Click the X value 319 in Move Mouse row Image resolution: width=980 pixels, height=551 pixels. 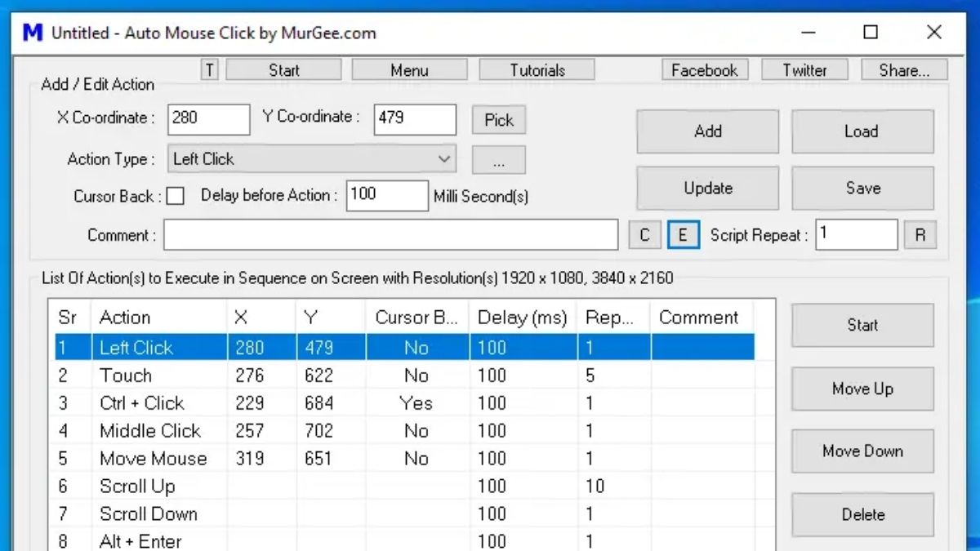(x=249, y=459)
